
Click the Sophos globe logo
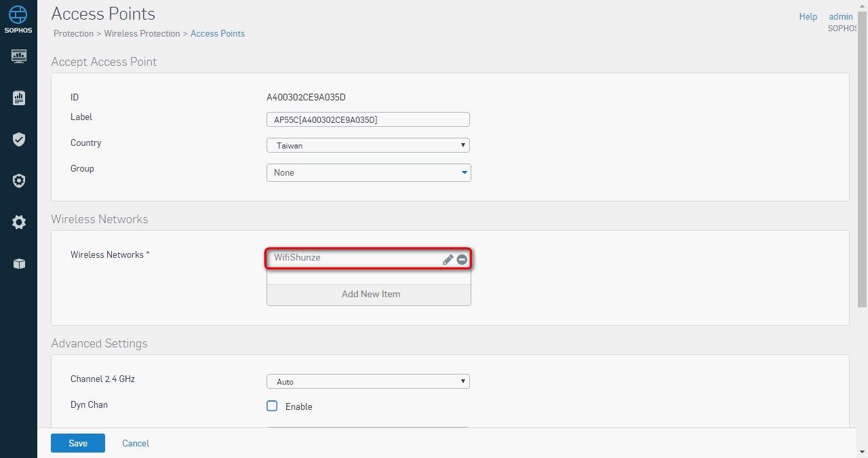point(18,14)
